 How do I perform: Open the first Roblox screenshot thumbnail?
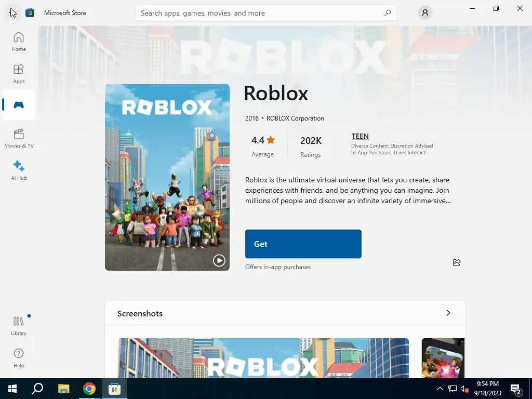point(263,358)
